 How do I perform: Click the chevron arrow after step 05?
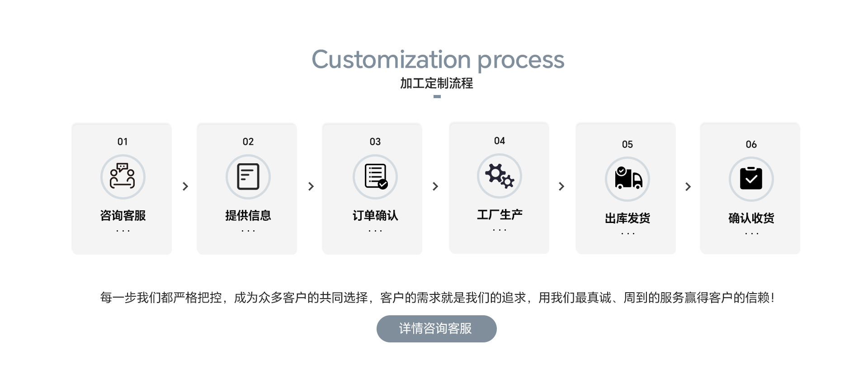(x=688, y=186)
